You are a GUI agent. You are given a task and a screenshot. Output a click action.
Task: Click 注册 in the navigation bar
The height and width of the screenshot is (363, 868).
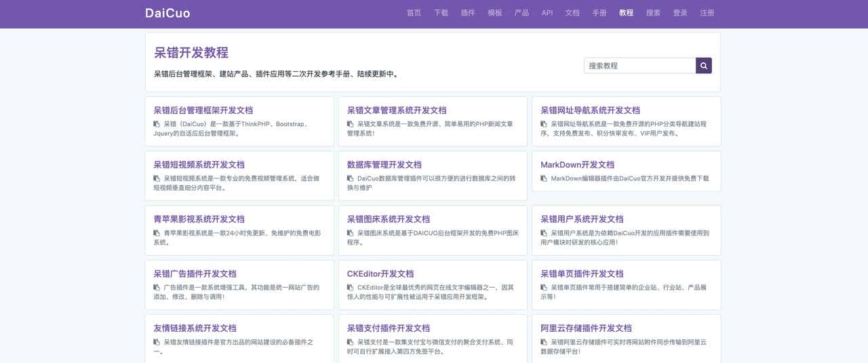click(x=707, y=13)
